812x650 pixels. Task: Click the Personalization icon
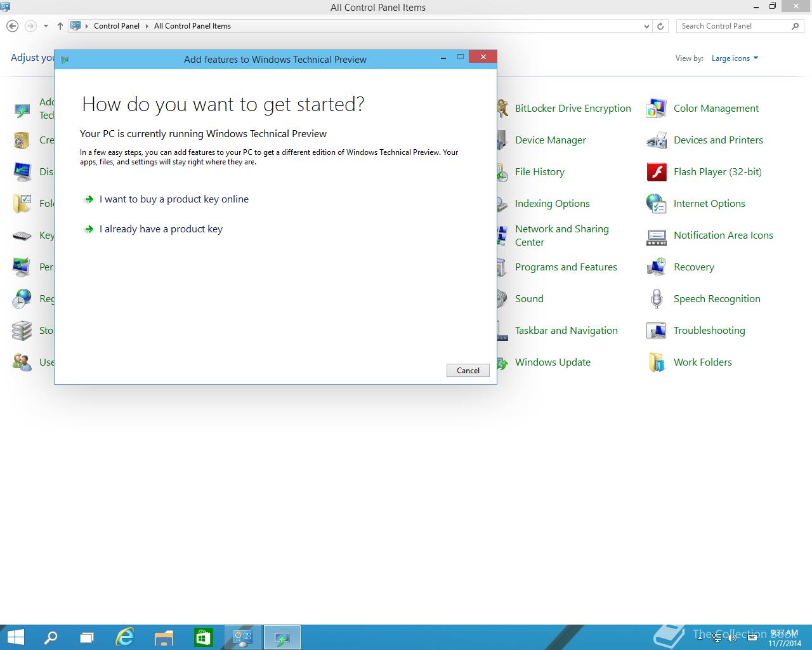pyautogui.click(x=22, y=267)
